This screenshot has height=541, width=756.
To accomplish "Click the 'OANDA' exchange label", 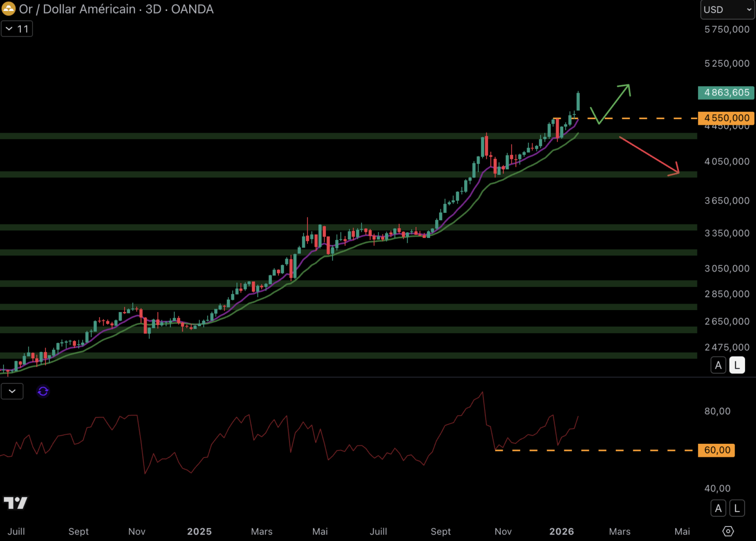I will point(192,9).
